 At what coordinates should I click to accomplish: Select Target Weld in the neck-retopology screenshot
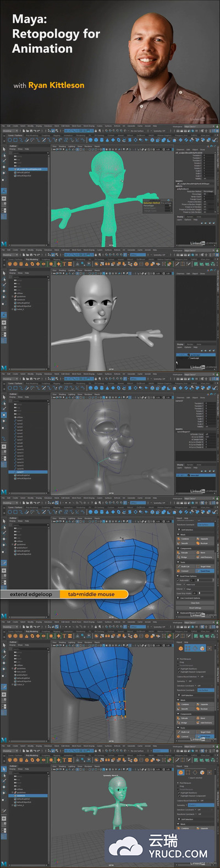pos(205,732)
